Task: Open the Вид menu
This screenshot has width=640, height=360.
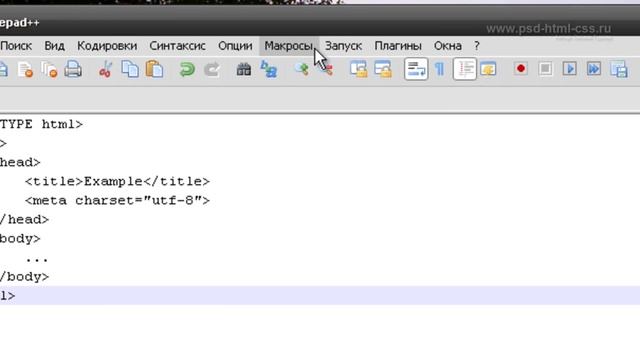Action: [x=54, y=46]
